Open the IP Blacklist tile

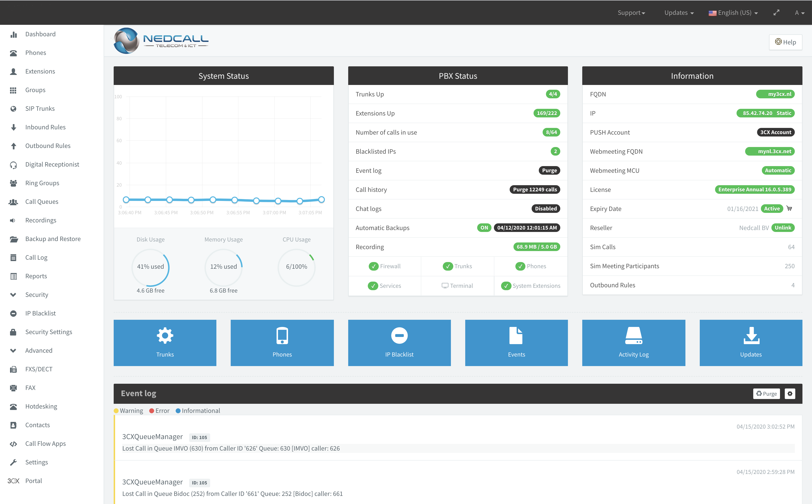pyautogui.click(x=399, y=343)
